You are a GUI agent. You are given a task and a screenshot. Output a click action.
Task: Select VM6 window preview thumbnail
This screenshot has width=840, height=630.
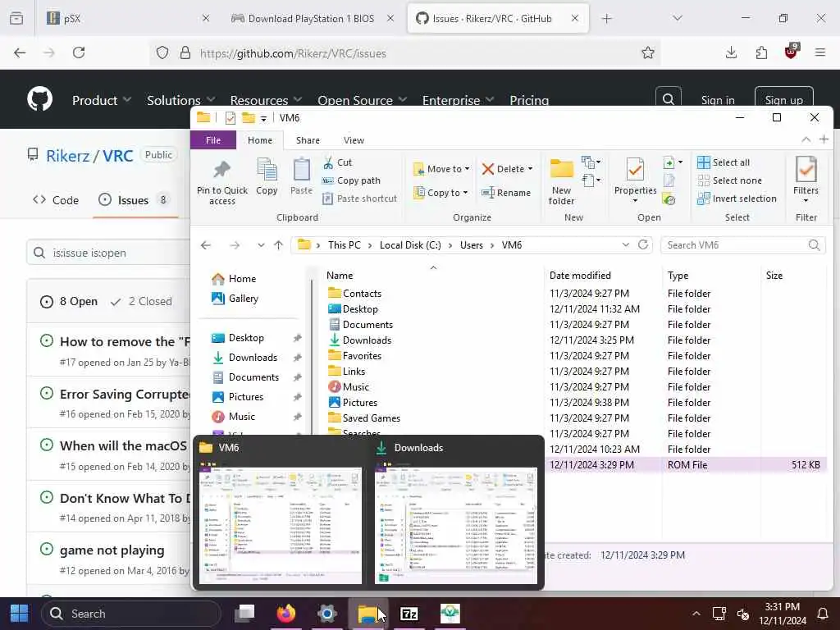[281, 526]
